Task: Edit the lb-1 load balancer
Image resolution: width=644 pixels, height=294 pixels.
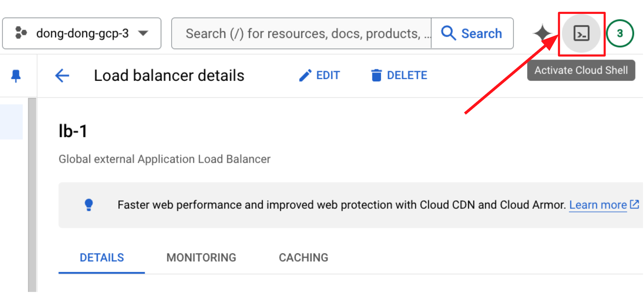Action: [320, 75]
